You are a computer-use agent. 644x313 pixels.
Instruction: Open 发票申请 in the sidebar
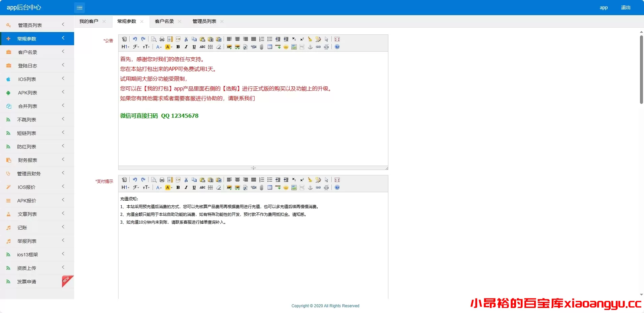coord(27,282)
